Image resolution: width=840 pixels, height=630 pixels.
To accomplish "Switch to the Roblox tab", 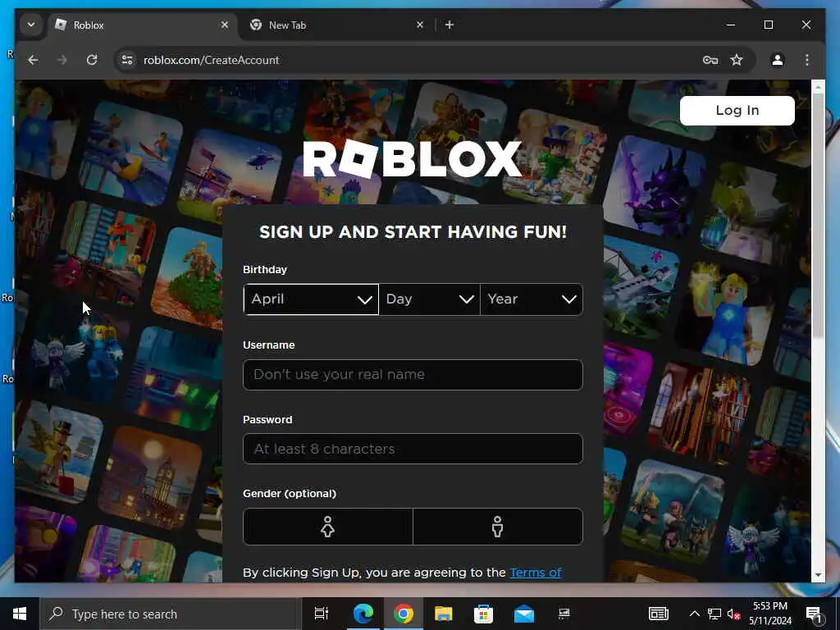I will [x=142, y=25].
